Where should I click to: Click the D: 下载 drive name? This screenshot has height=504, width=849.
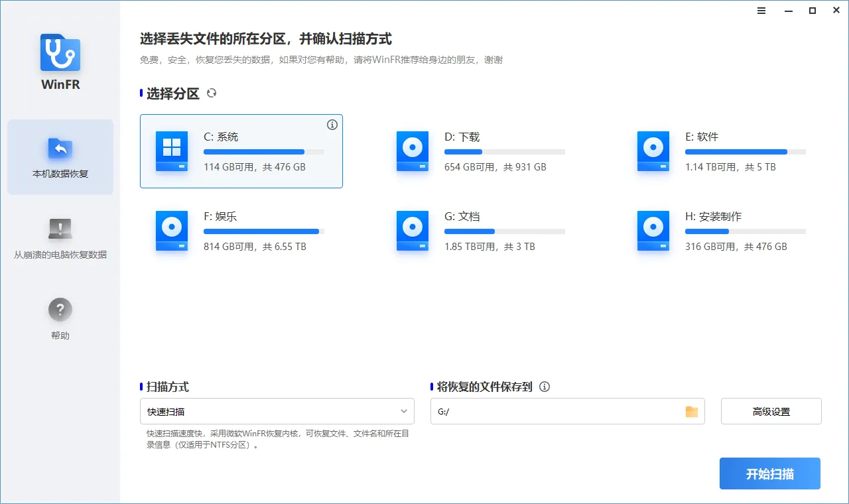coord(462,137)
